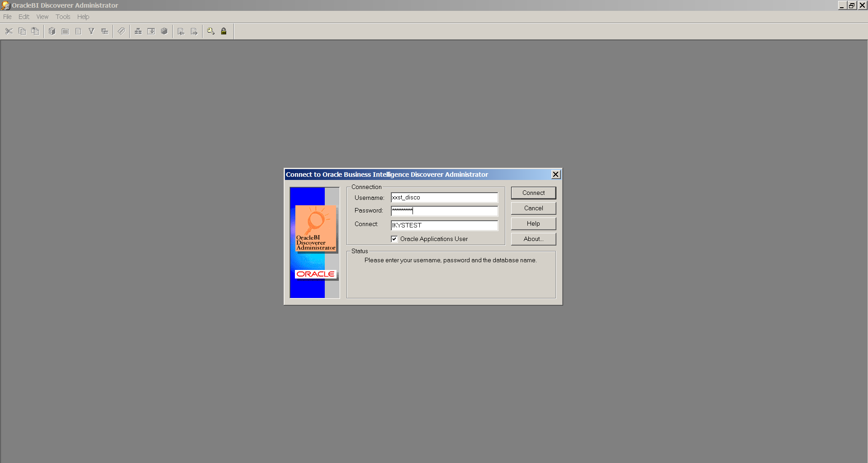The image size is (868, 463).
Task: Click the Connect database name field
Action: click(x=444, y=225)
